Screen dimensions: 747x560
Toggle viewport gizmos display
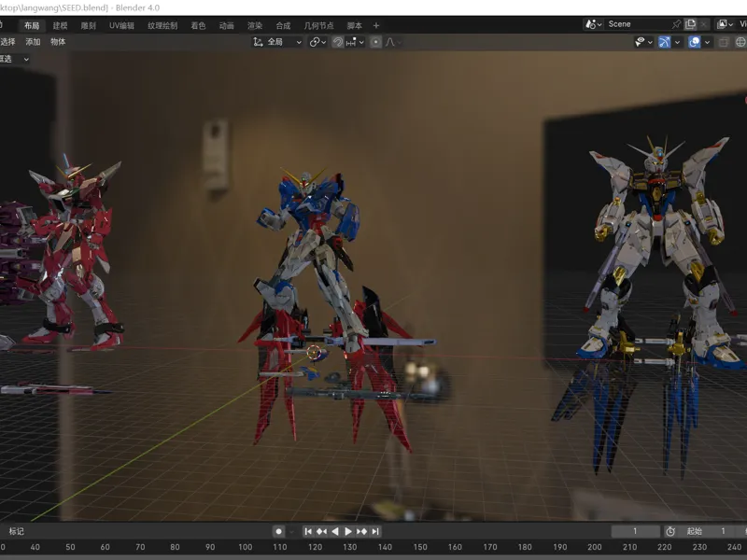[x=664, y=42]
